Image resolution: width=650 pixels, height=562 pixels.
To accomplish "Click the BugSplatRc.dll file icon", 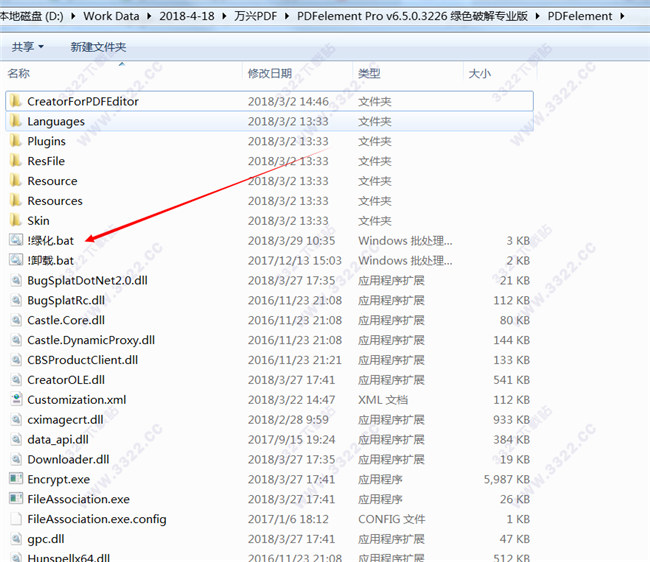I will point(16,300).
